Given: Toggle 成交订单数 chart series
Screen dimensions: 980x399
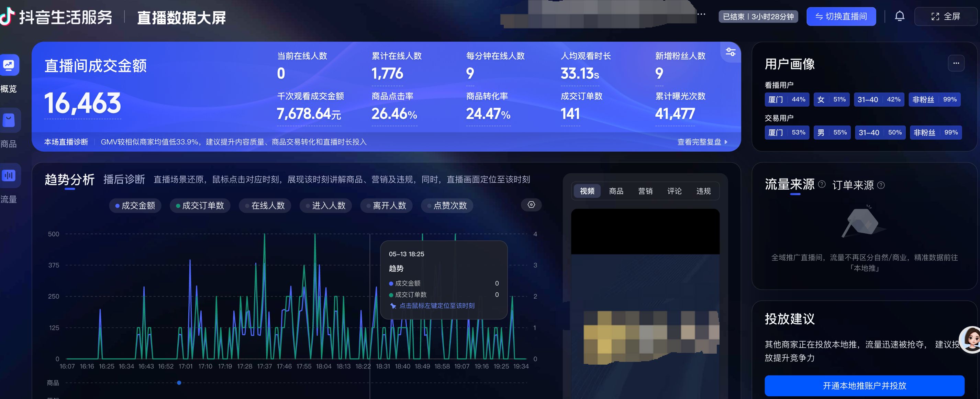Looking at the screenshot, I should [200, 206].
